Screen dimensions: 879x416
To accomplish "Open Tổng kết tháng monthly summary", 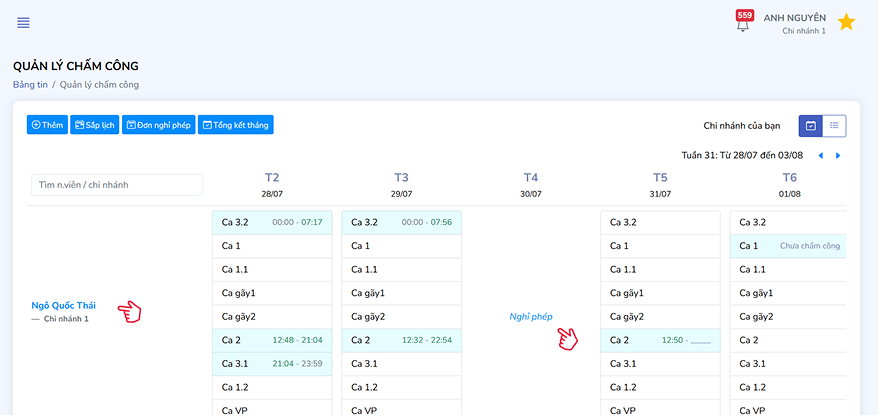I will tap(235, 125).
